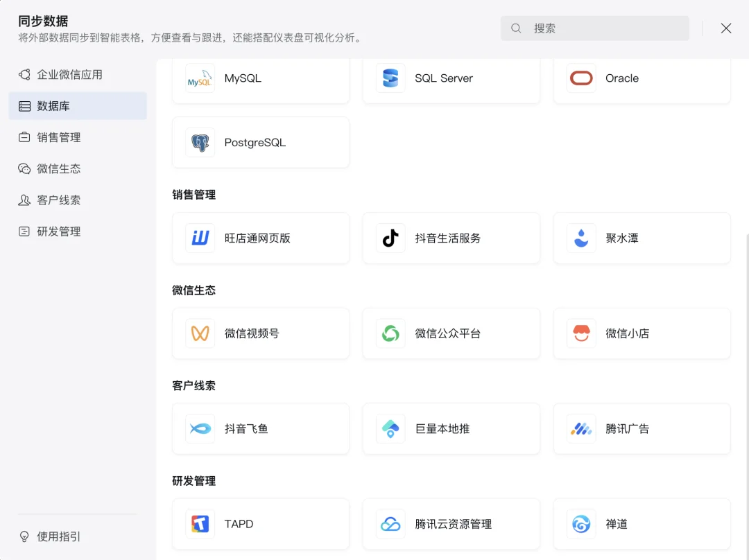Click the 微信小店 shop icon
Screen dimensions: 749x560
pyautogui.click(x=581, y=333)
